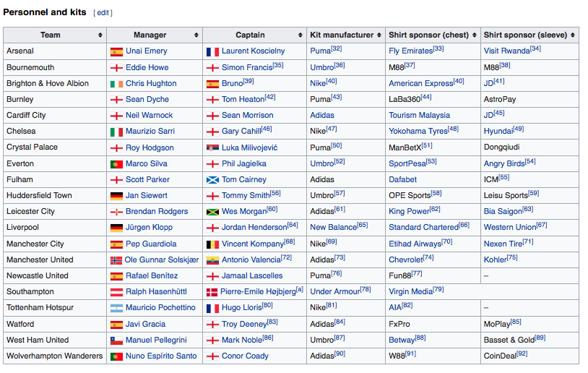Screen dimensions: 588x373
Task: Click the Belgium flag next to Vincent Kompany
Action: click(212, 244)
